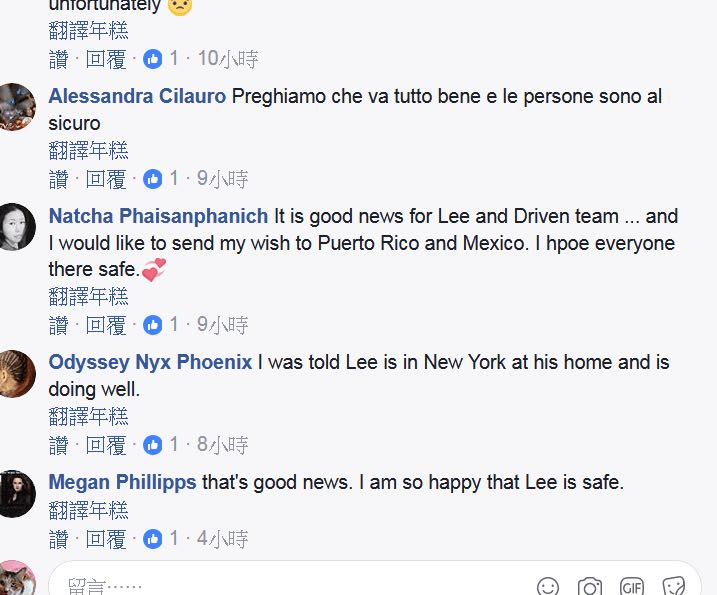717x595 pixels.
Task: Reply (回覆) to Megan Phillipps's comment
Action: [x=106, y=539]
